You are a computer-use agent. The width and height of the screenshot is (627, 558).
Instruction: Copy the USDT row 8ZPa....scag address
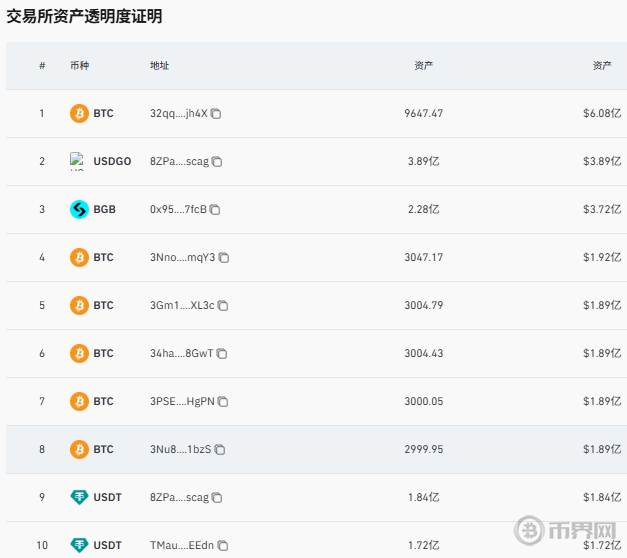click(x=217, y=498)
